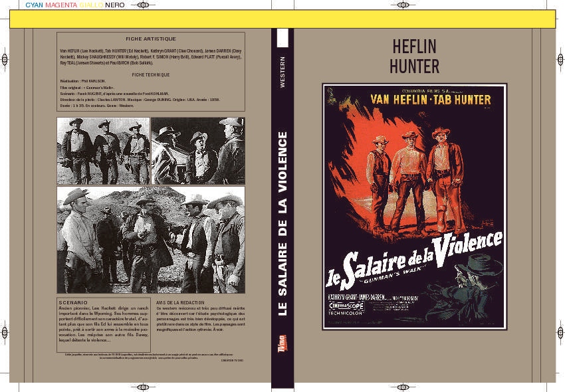This screenshot has width=565, height=392.
Task: Click the 'Scénario : Frank NUGENT' line
Action: coord(114,94)
